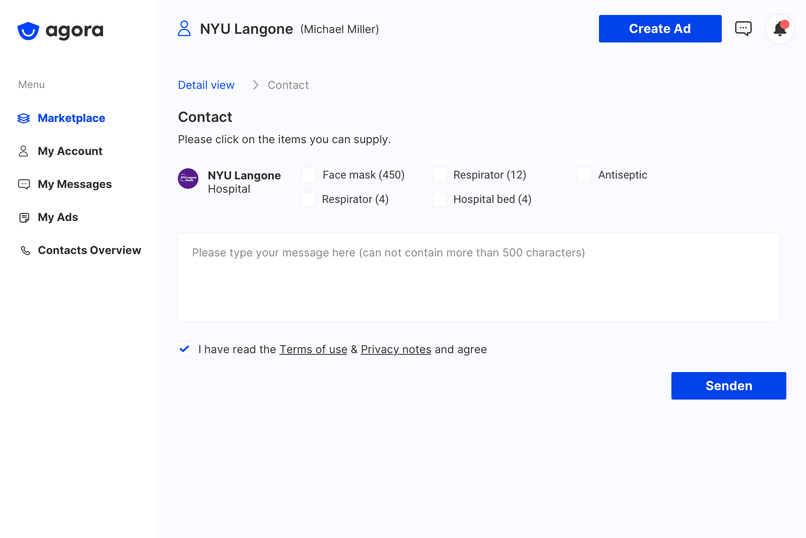806x538 pixels.
Task: Click the Contact heading
Action: (x=205, y=117)
